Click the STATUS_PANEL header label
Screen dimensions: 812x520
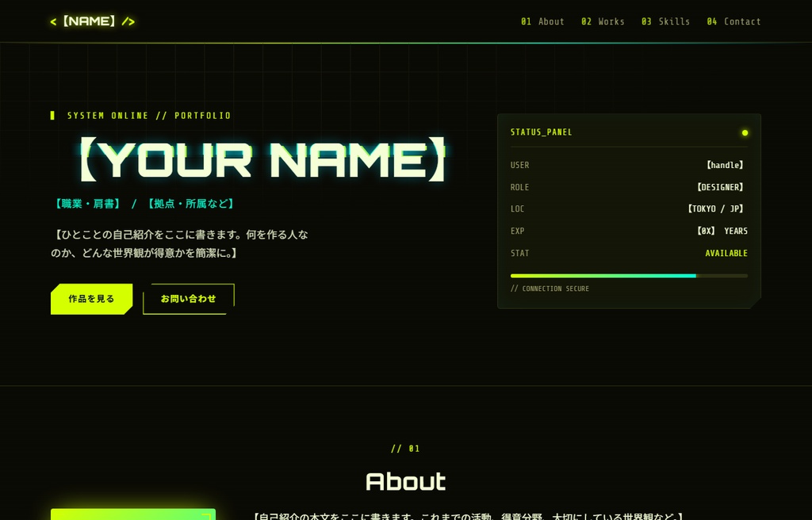tap(541, 132)
